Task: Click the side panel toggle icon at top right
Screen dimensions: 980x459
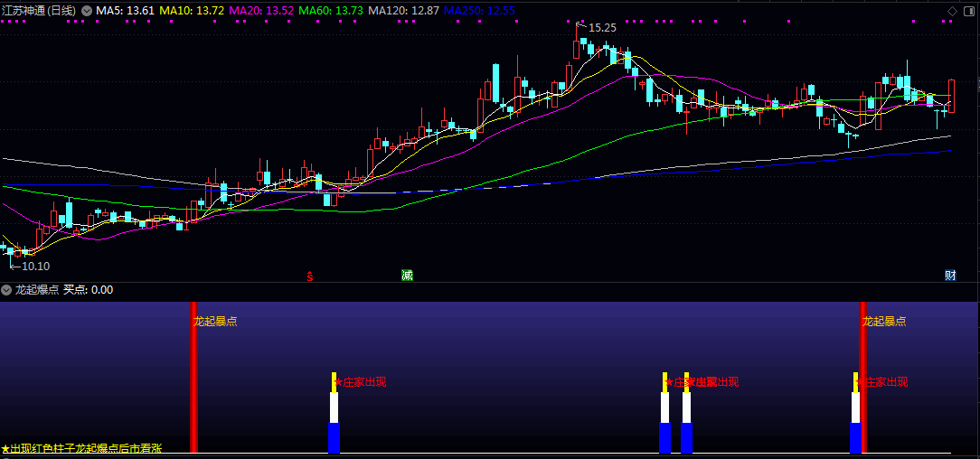Action: pyautogui.click(x=969, y=11)
